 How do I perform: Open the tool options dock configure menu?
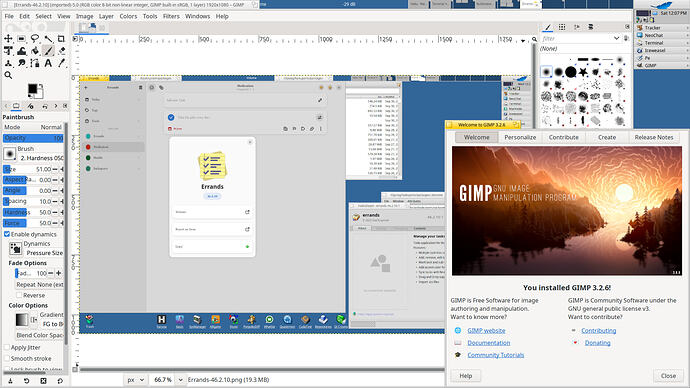(65, 106)
